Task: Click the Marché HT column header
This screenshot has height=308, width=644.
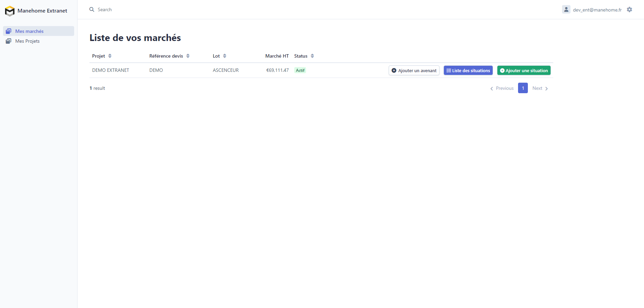Action: pos(277,56)
